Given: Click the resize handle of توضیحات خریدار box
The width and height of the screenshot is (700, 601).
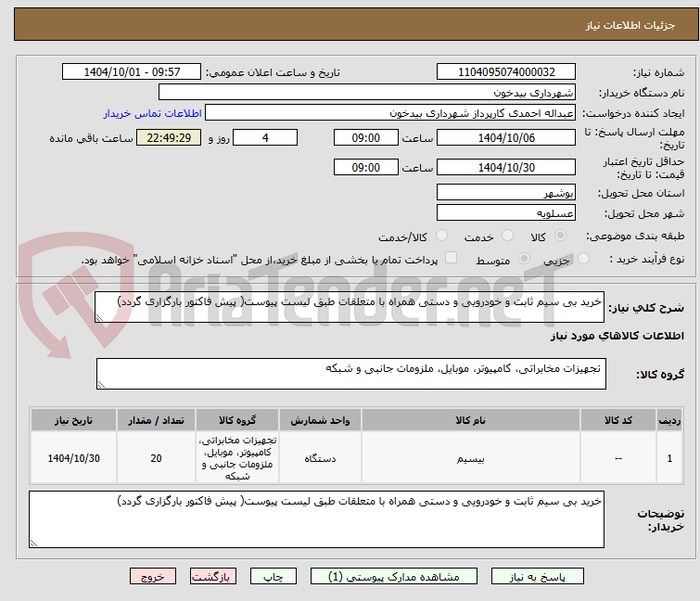Looking at the screenshot, I should [x=34, y=543].
